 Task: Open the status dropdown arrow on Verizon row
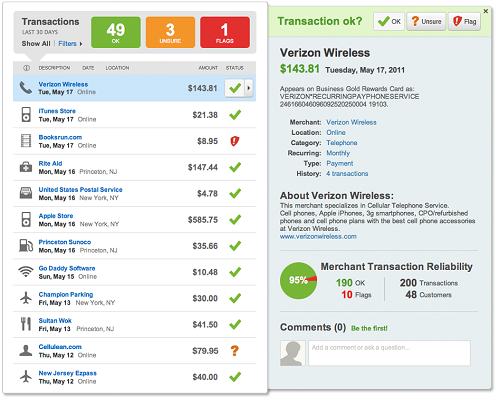tap(249, 88)
